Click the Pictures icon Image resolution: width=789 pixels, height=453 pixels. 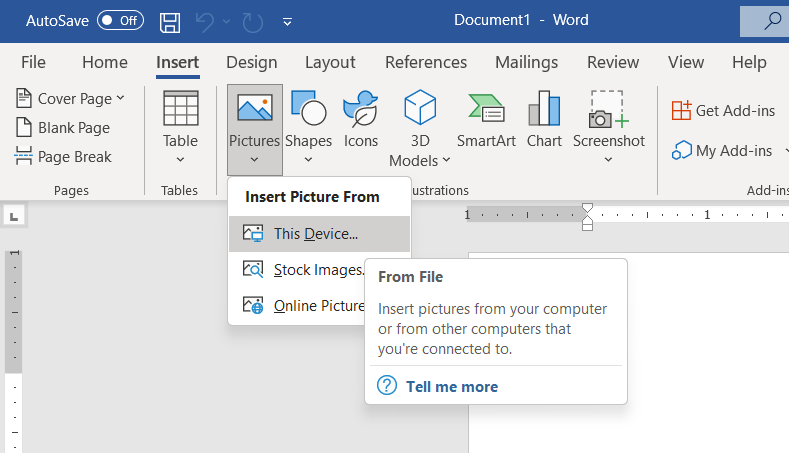coord(255,107)
